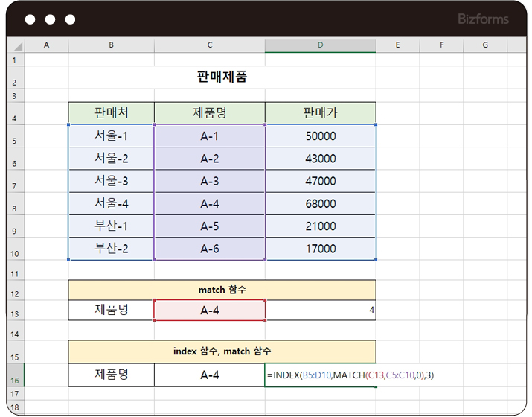Image resolution: width=532 pixels, height=417 pixels.
Task: Click the 판매제품 title cell
Action: pyautogui.click(x=222, y=77)
